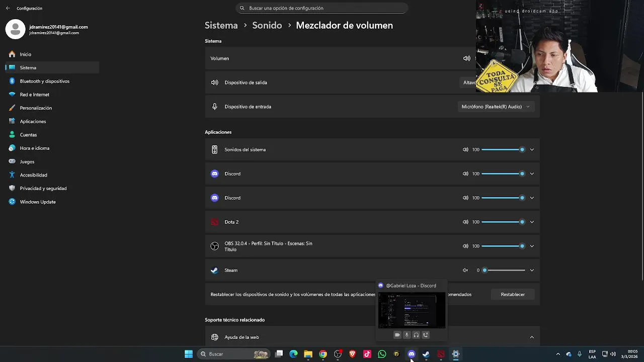Go to Sistema breadcrumb
644x362 pixels.
pyautogui.click(x=221, y=25)
